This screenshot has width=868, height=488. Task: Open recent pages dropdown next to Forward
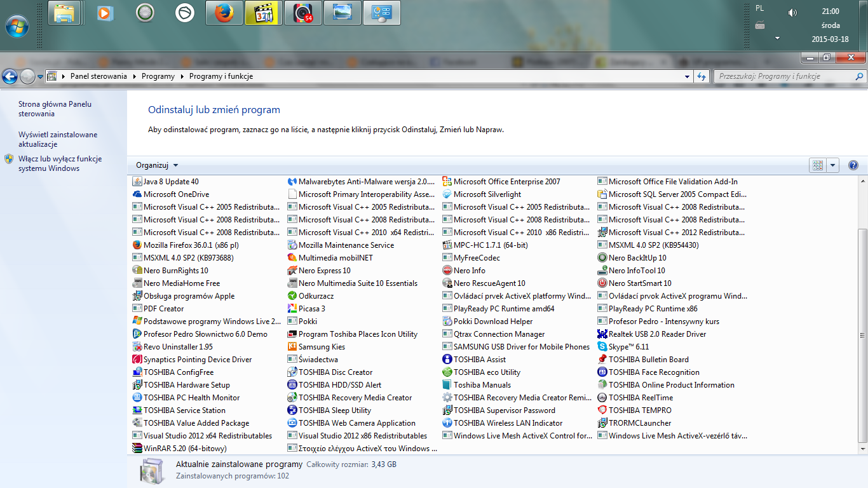41,76
